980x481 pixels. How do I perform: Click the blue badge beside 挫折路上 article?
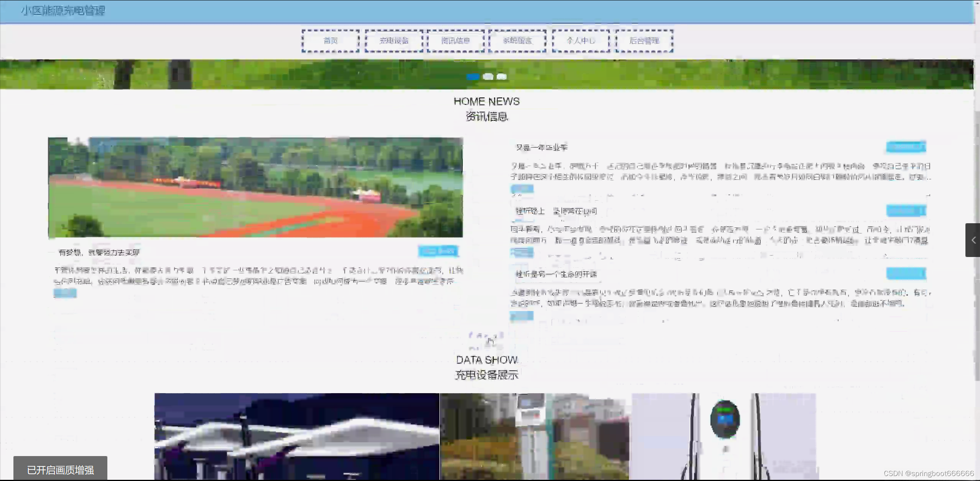click(906, 211)
